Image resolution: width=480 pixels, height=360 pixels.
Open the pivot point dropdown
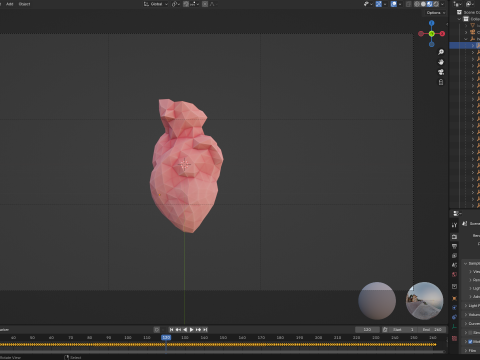point(176,4)
